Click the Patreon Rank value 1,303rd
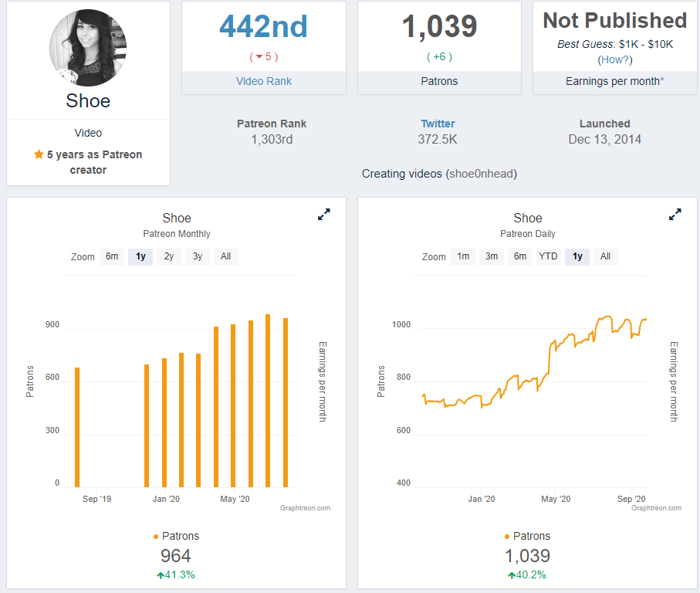The width and height of the screenshot is (700, 593). 272,140
